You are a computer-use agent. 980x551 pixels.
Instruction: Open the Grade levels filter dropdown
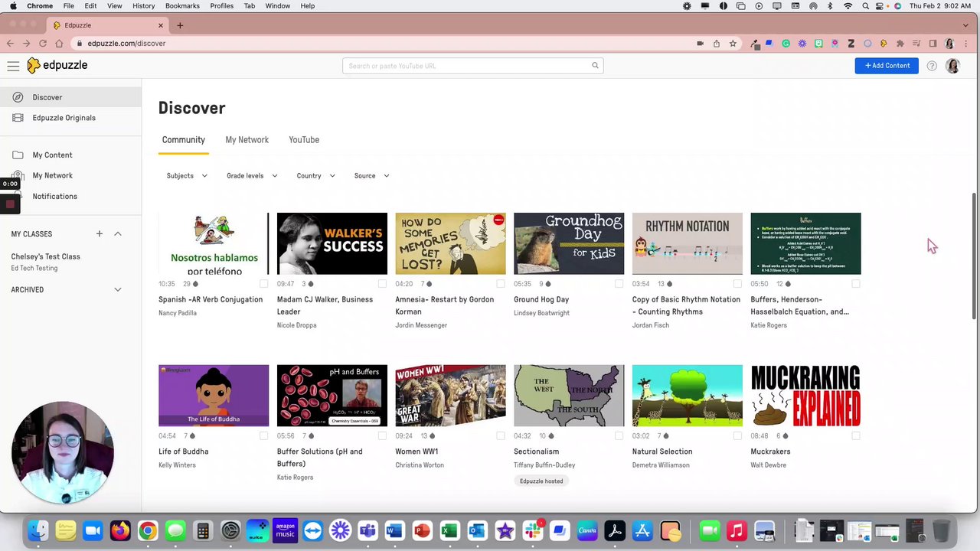pyautogui.click(x=252, y=176)
